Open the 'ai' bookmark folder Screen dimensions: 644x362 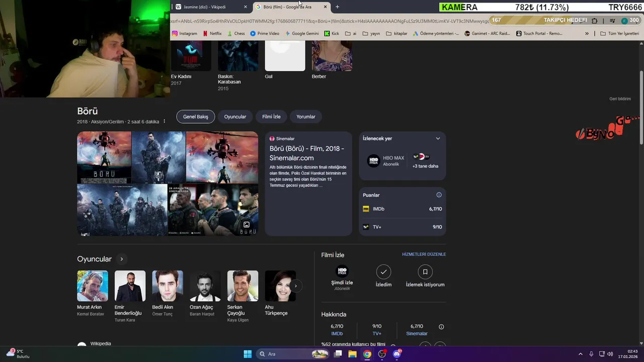[351, 34]
